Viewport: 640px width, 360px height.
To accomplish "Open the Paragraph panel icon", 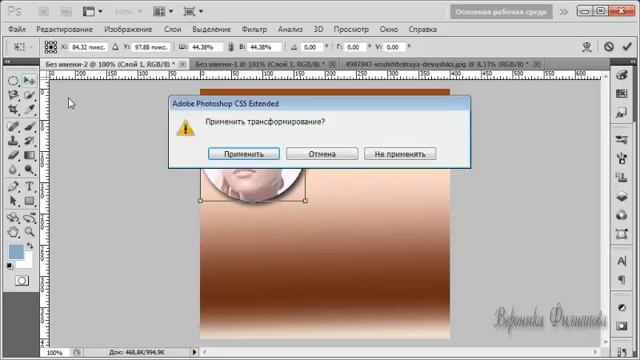I will [621, 280].
